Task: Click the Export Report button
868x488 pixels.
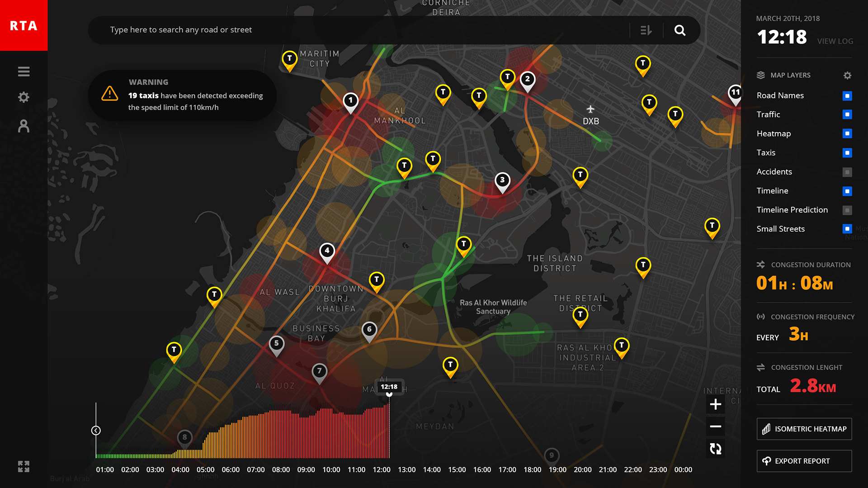Action: 804,461
